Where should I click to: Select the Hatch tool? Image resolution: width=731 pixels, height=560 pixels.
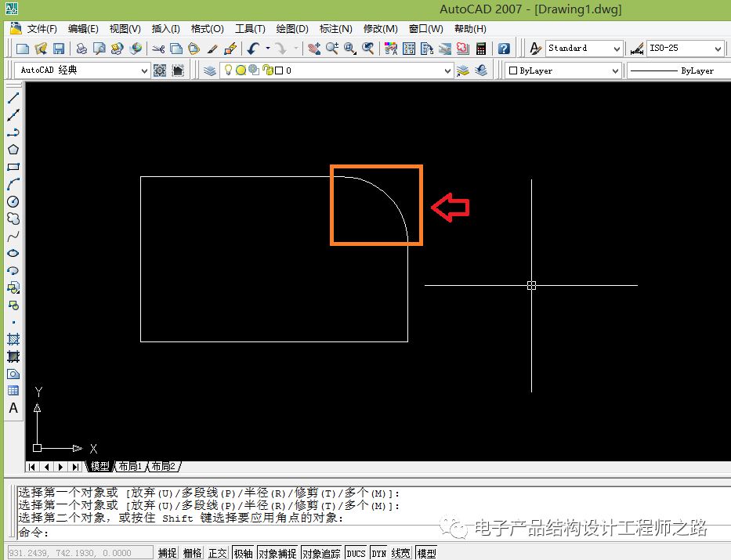13,339
